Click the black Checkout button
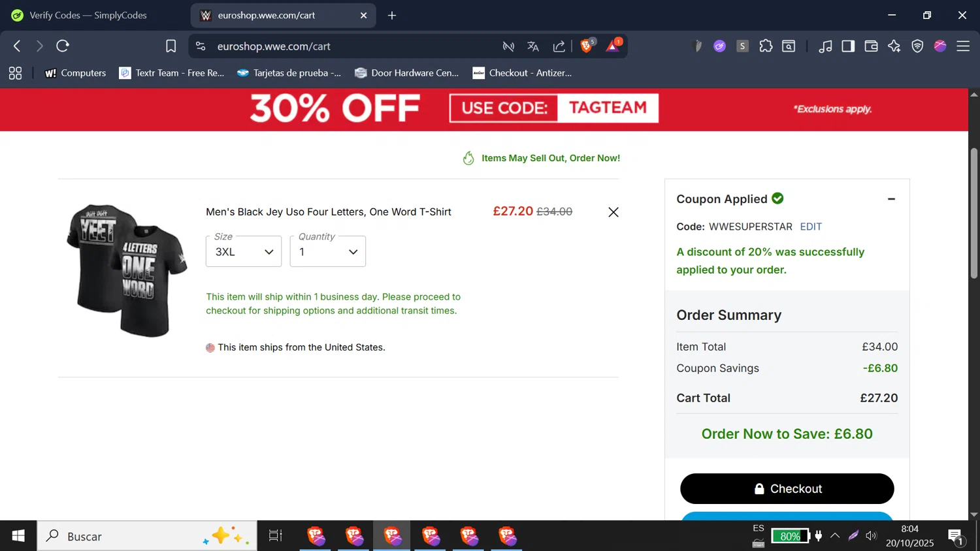The width and height of the screenshot is (980, 551). click(787, 488)
